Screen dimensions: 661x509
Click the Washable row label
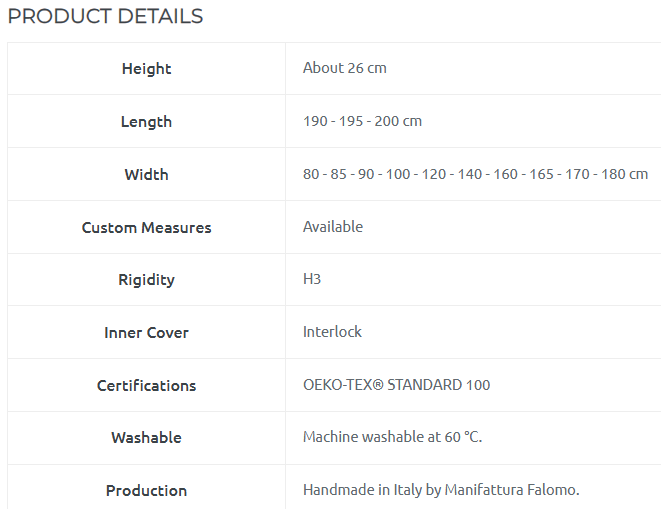coord(146,438)
